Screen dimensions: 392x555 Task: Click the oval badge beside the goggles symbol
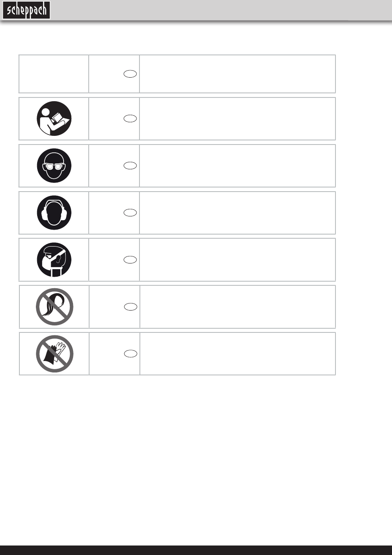click(x=130, y=166)
